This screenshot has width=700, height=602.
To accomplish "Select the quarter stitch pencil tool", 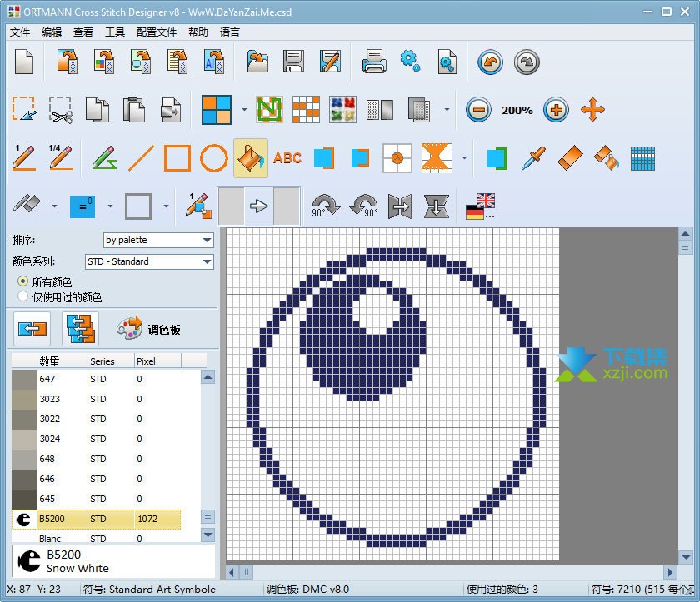I will [x=60, y=158].
